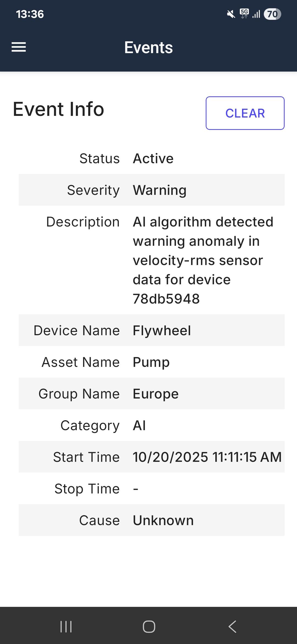Tap the Warning severity value
The width and height of the screenshot is (297, 644).
pos(159,190)
